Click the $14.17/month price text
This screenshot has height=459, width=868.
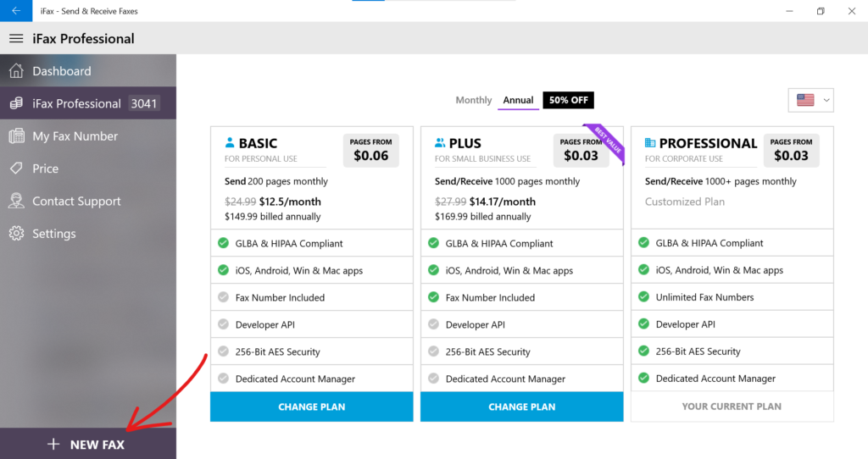503,202
